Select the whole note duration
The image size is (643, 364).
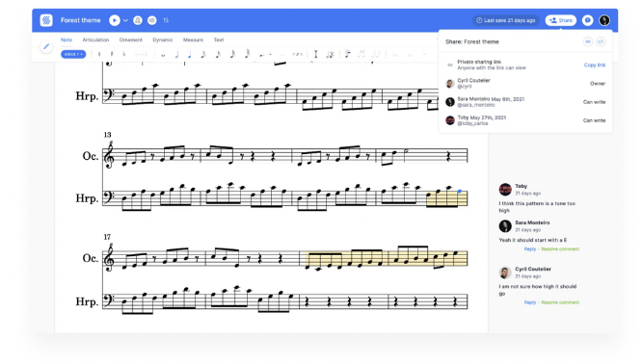pos(163,54)
